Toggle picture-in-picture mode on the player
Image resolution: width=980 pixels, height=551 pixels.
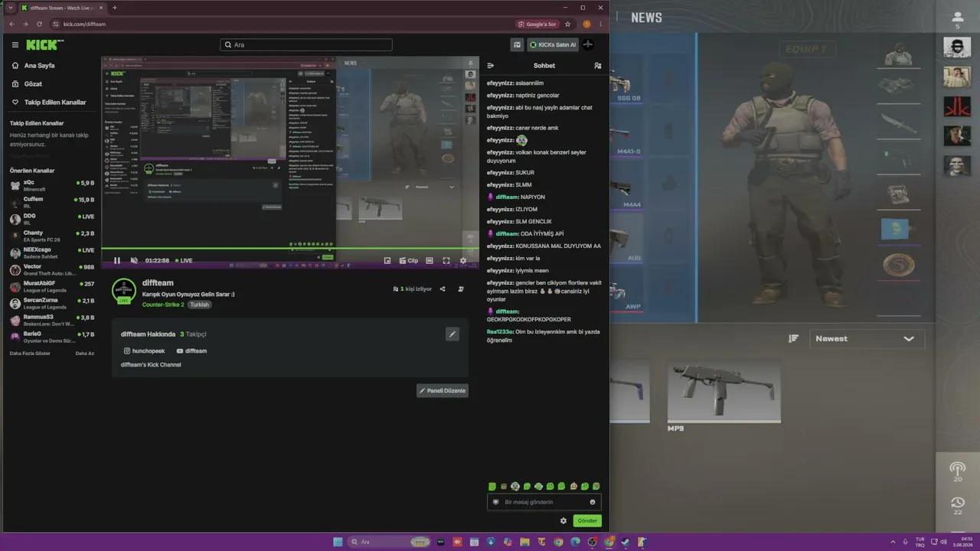point(387,261)
